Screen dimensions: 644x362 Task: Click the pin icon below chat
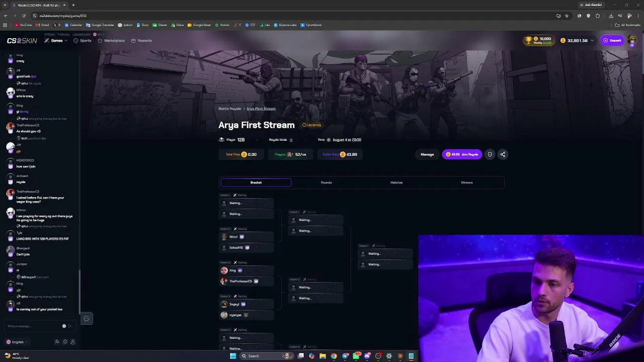57,342
